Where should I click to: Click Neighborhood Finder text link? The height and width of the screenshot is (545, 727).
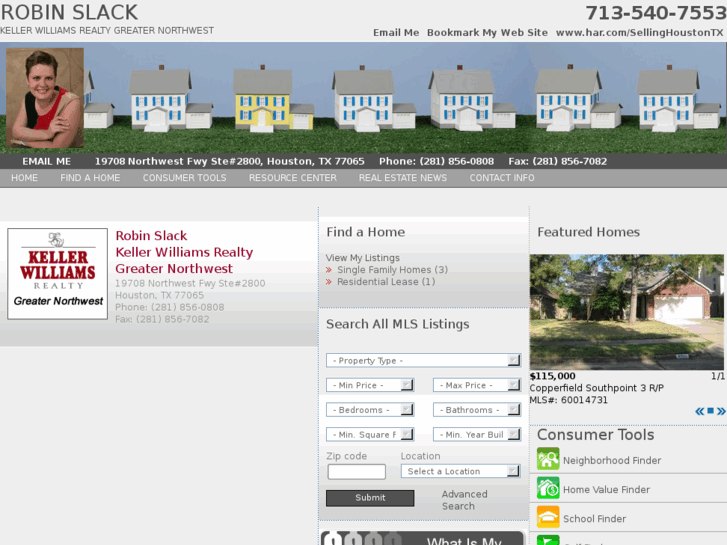click(612, 460)
